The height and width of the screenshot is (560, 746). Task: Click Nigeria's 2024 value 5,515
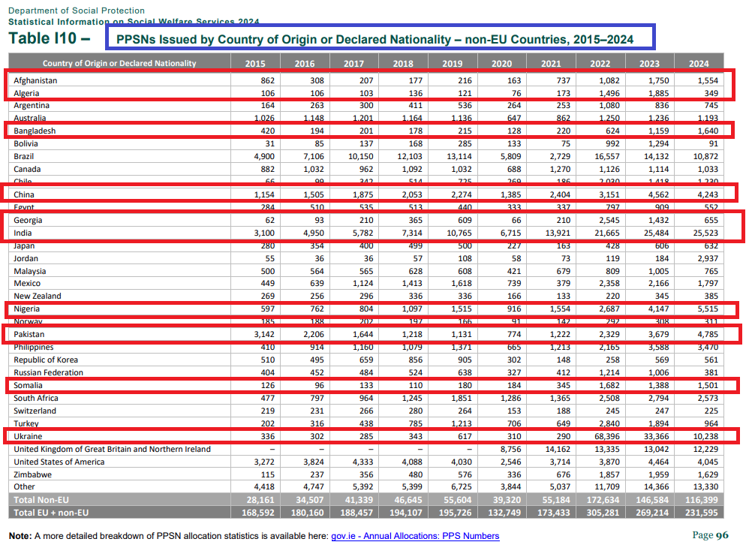point(708,309)
